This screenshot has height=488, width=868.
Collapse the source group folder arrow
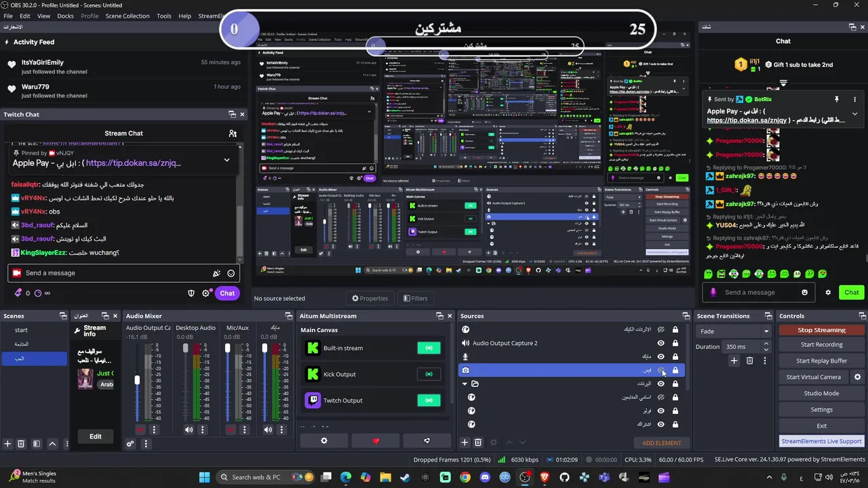coord(465,384)
